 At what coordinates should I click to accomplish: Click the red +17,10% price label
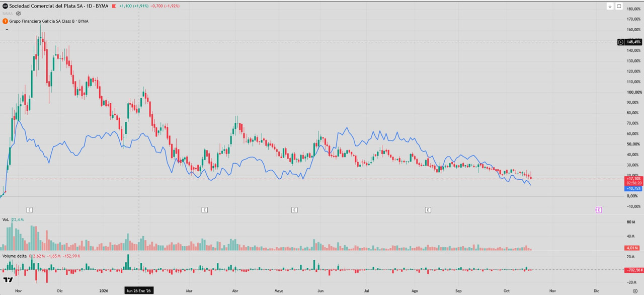coord(633,178)
